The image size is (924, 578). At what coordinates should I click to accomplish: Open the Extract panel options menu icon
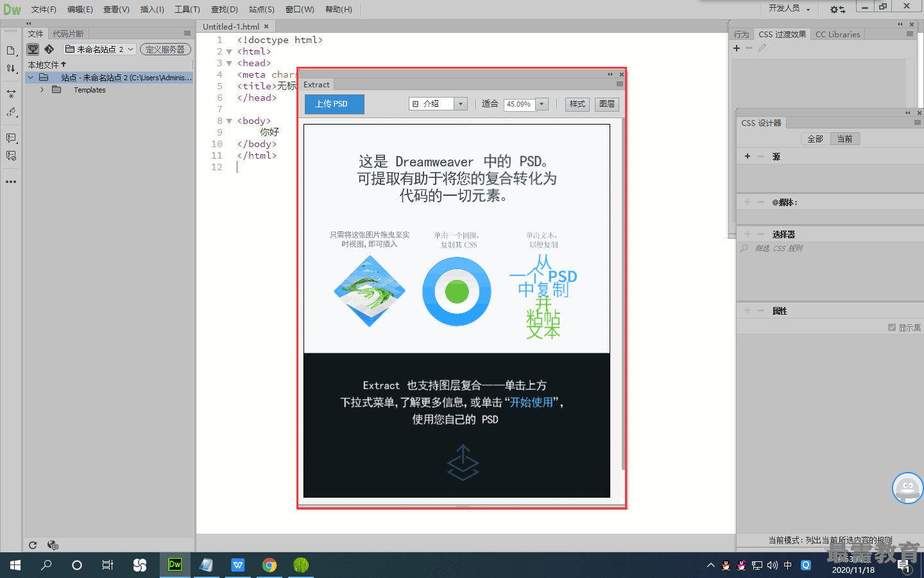coord(619,84)
